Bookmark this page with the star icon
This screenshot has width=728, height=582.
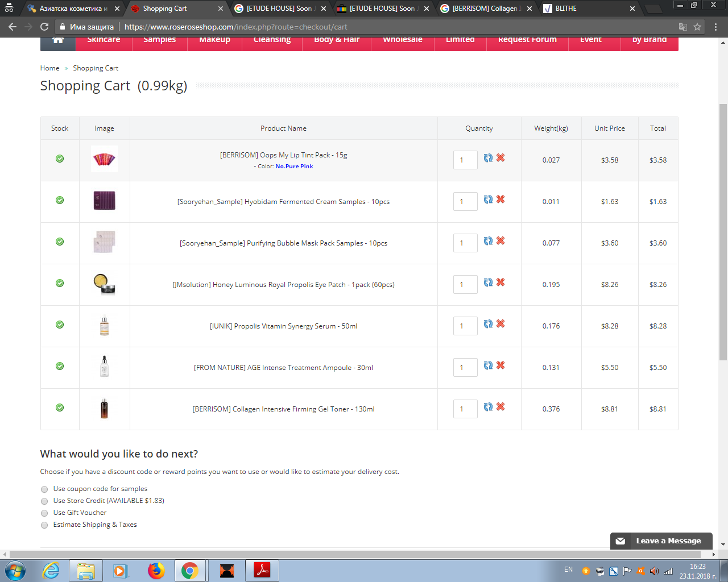(x=697, y=27)
